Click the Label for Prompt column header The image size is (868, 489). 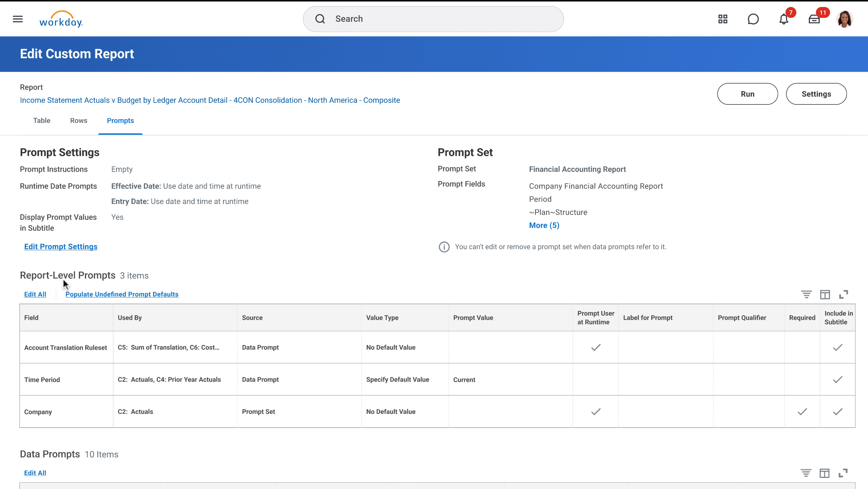(x=666, y=318)
